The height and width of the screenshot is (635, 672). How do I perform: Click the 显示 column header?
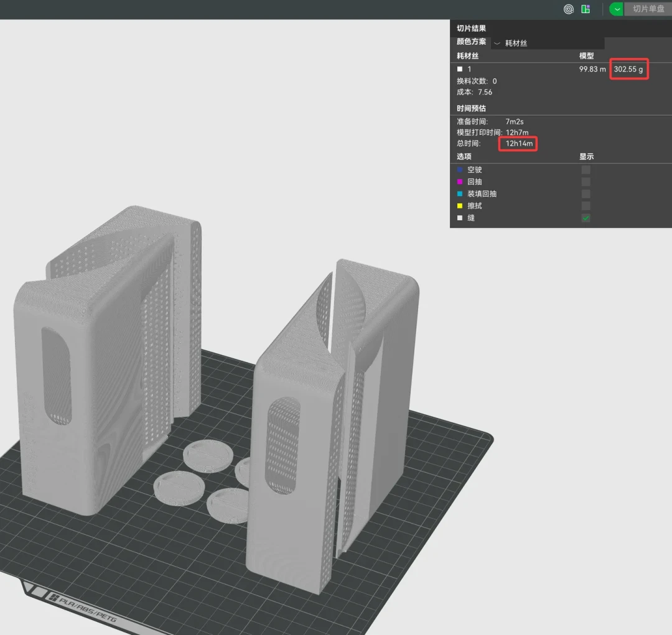[x=586, y=156]
